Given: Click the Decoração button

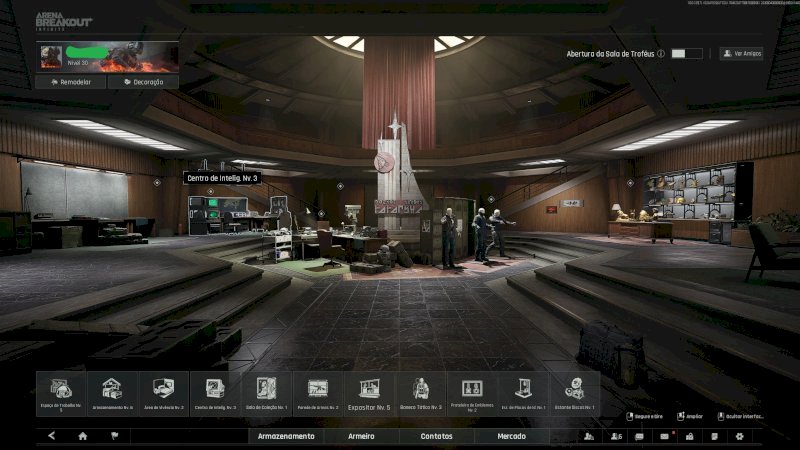Looking at the screenshot, I should click(143, 82).
